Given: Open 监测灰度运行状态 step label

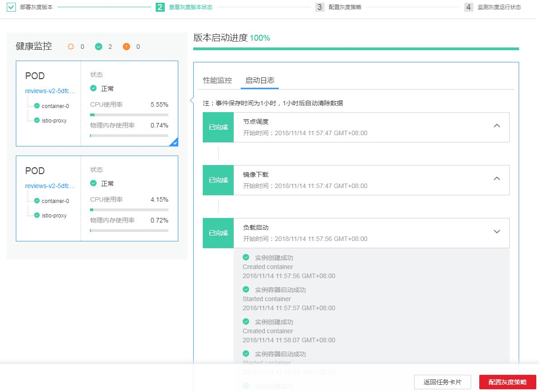Looking at the screenshot, I should pos(499,7).
